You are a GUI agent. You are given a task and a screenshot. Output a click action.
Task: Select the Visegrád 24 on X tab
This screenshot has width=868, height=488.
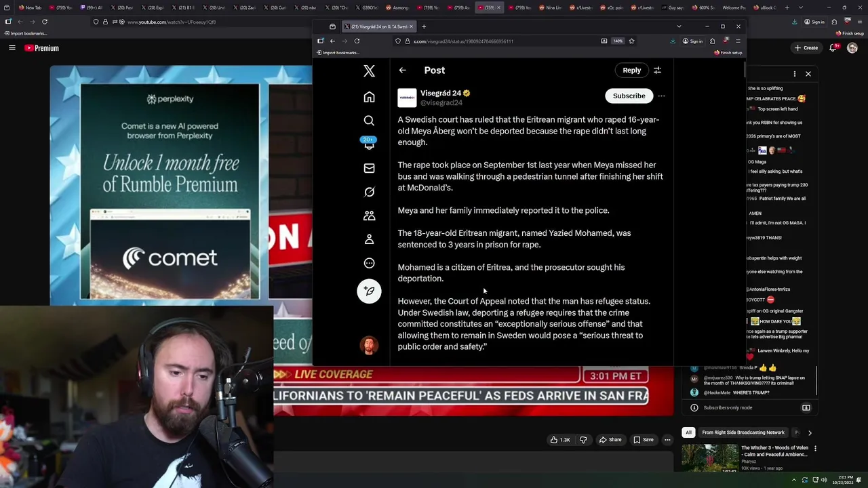click(x=378, y=26)
